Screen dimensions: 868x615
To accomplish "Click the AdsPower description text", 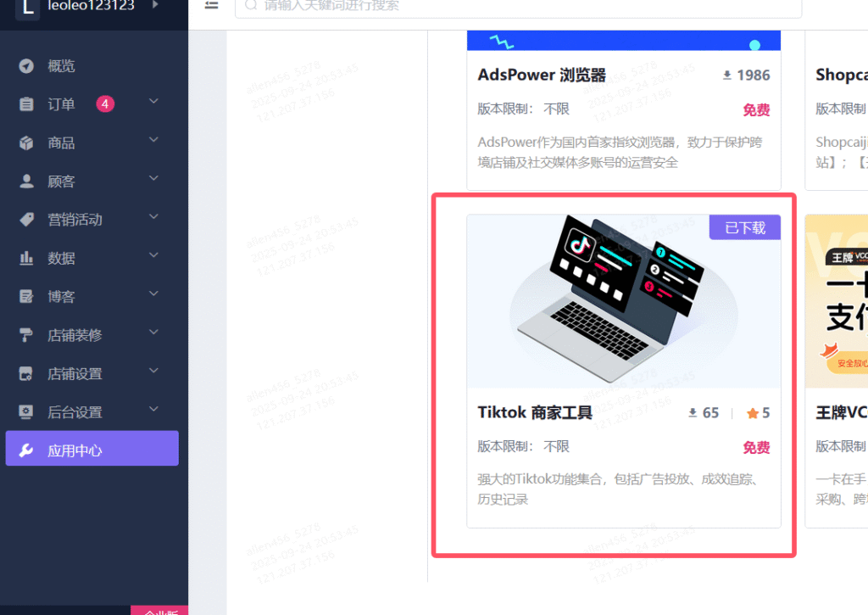I will pyautogui.click(x=620, y=153).
